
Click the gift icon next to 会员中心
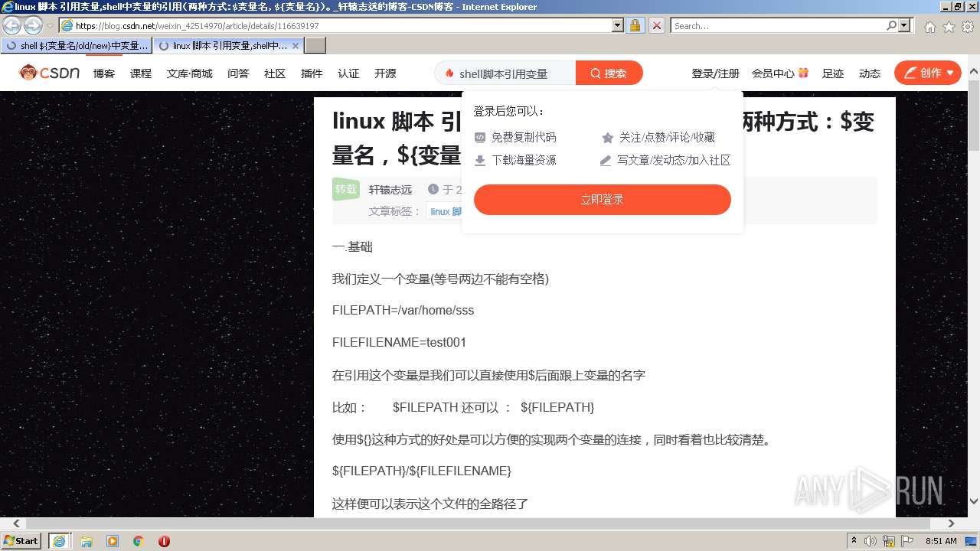(803, 73)
